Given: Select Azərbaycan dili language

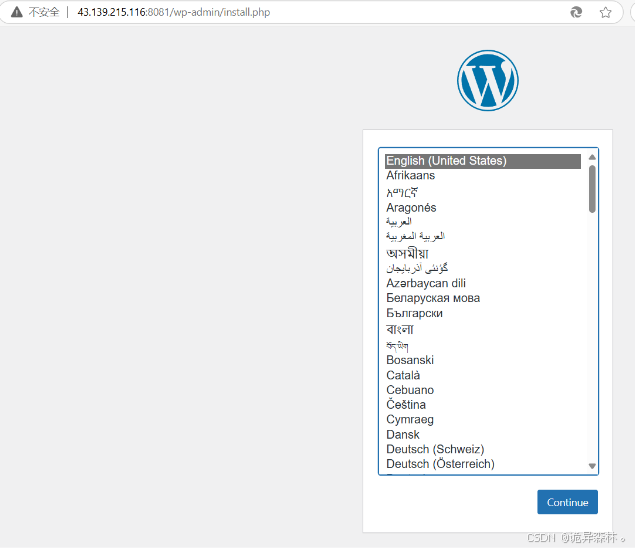Looking at the screenshot, I should (483, 283).
